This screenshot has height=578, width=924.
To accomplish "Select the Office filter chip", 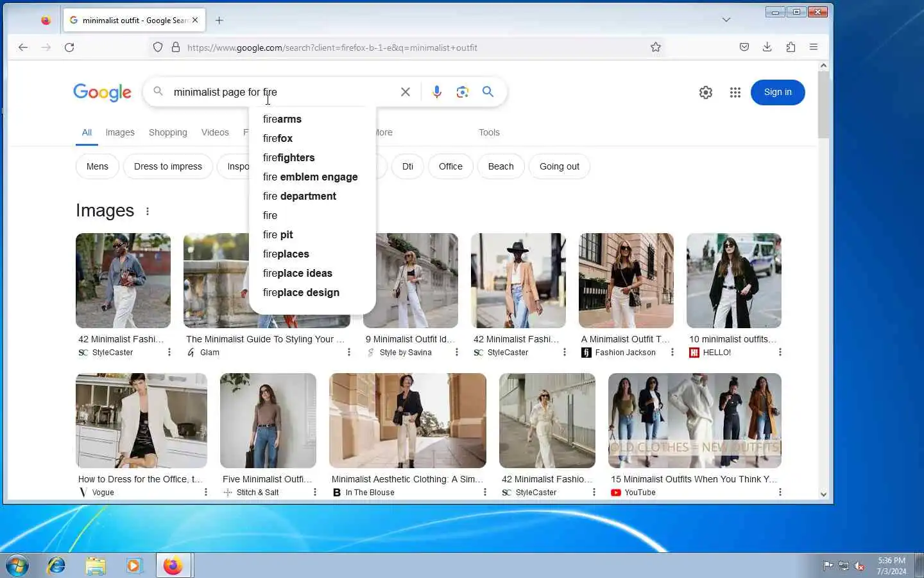I will tap(450, 166).
